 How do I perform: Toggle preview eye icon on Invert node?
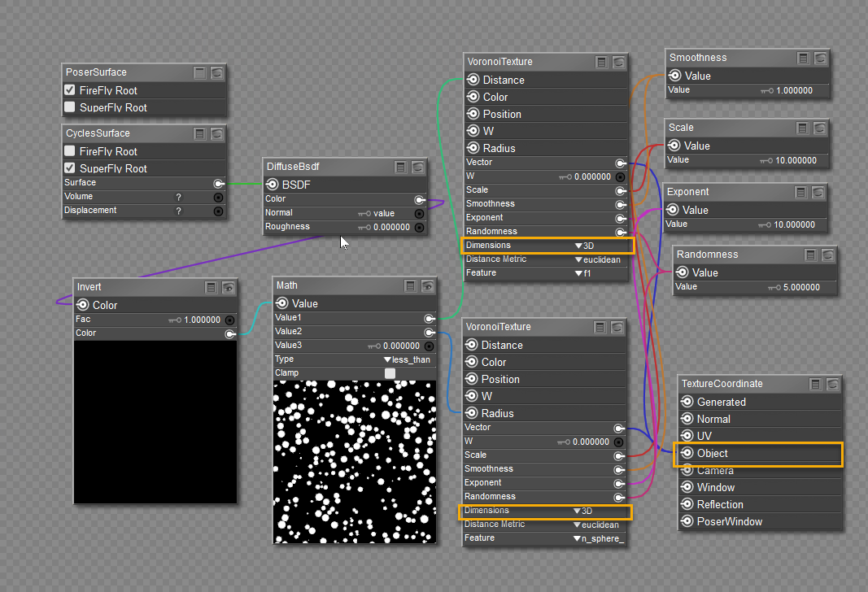coord(229,287)
